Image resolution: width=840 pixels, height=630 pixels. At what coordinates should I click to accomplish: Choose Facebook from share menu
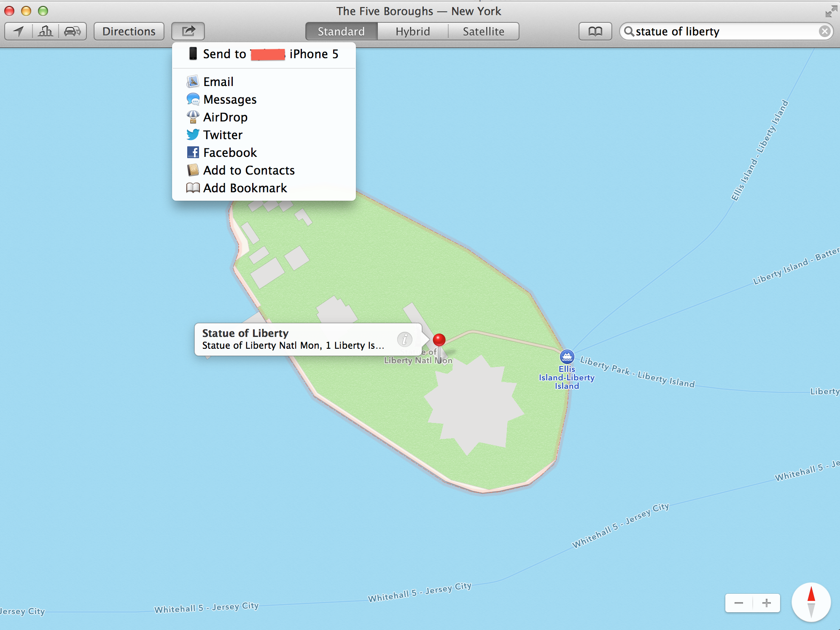pos(264,153)
